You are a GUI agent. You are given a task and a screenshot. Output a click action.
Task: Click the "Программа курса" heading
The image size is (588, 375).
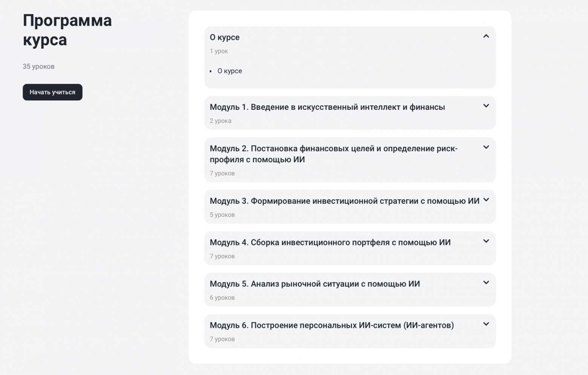click(67, 30)
